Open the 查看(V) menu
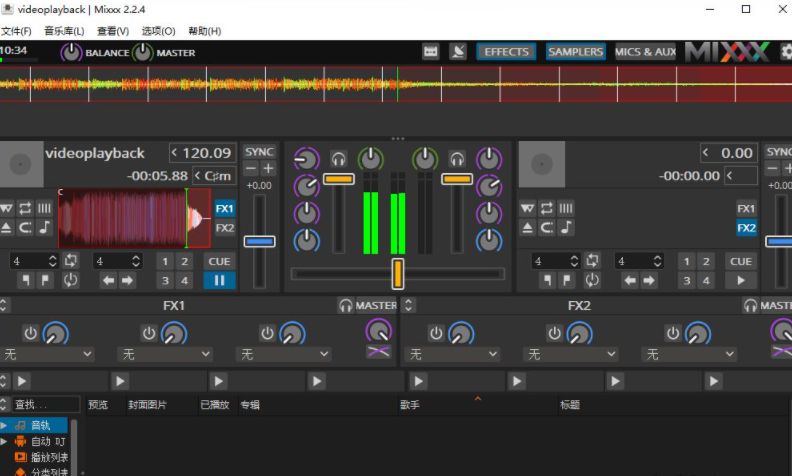The width and height of the screenshot is (792, 476). tap(113, 31)
